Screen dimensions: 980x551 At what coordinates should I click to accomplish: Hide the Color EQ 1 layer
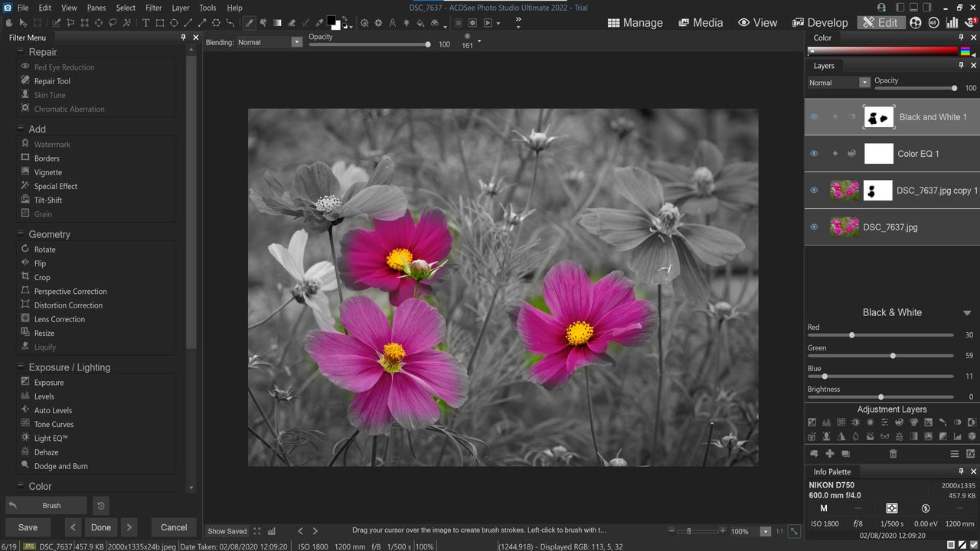(814, 153)
